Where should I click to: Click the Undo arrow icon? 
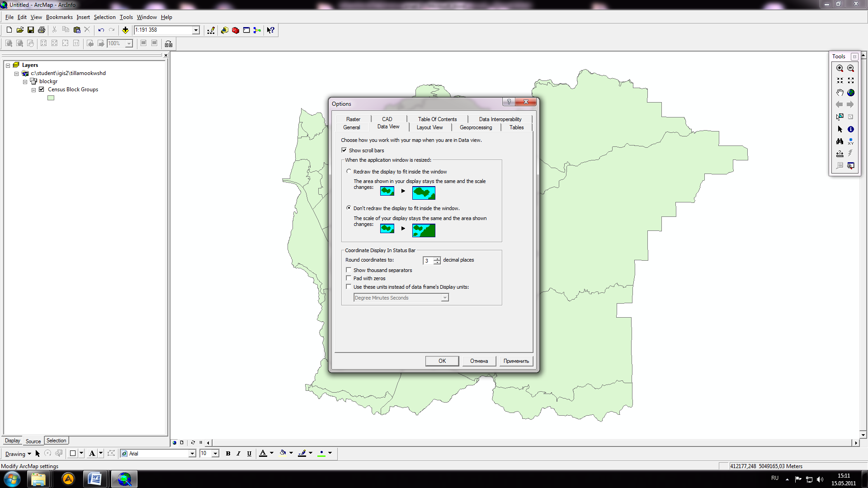tap(101, 30)
